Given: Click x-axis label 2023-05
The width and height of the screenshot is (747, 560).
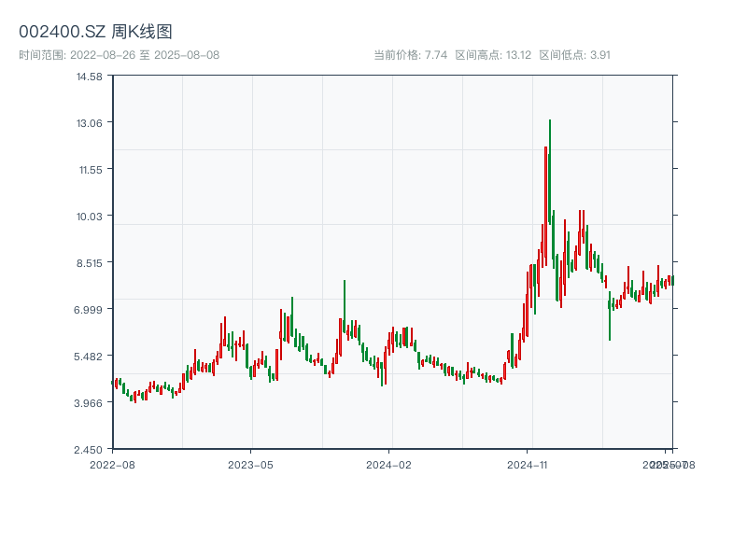Looking at the screenshot, I should click(x=250, y=465).
